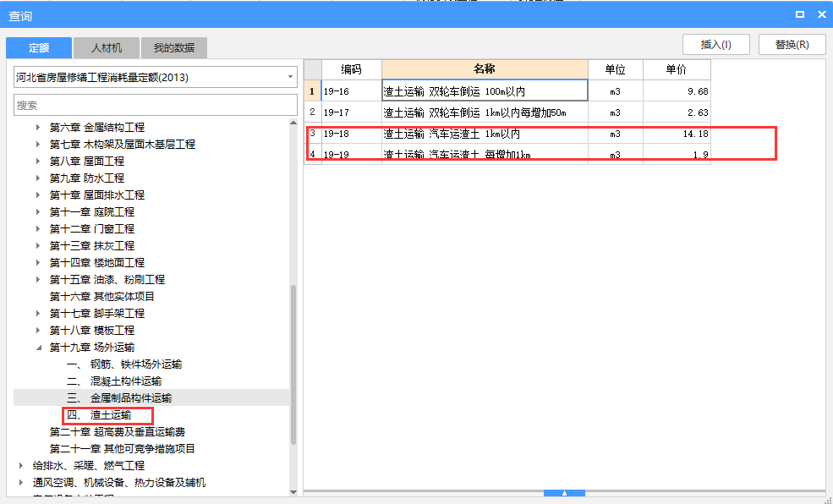Collapse 第十九章 场外运输 node

click(38, 348)
